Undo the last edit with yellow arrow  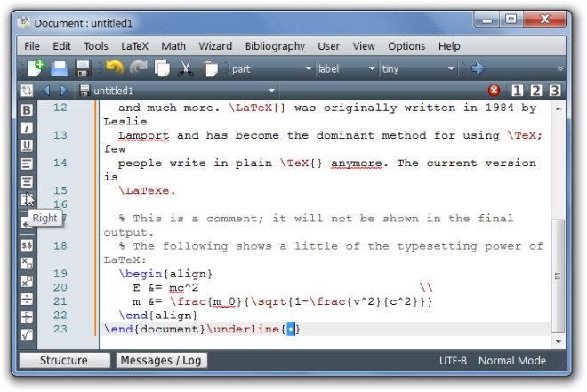tap(115, 68)
